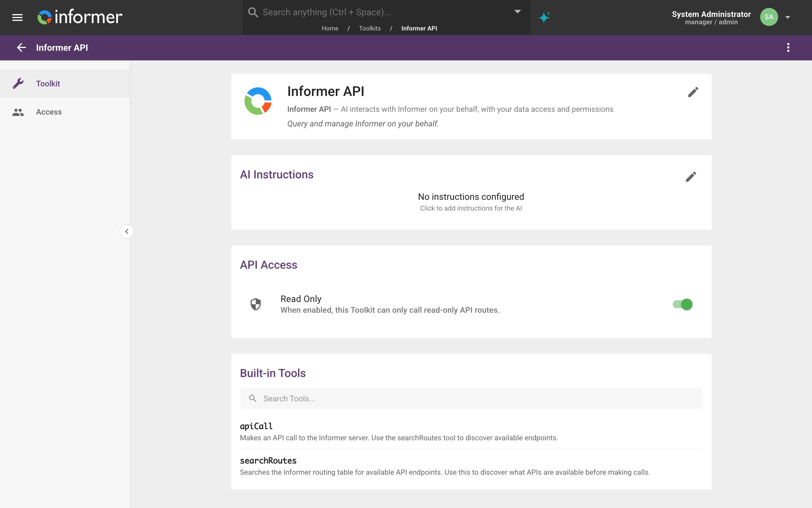Click the Informer API title in purple bar
The height and width of the screenshot is (508, 812).
pos(62,47)
